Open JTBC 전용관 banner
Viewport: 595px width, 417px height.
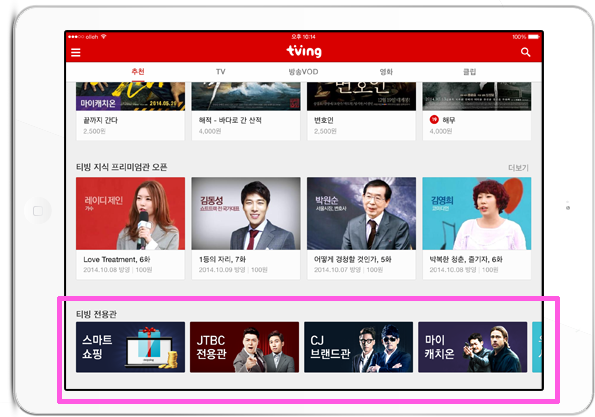point(244,347)
